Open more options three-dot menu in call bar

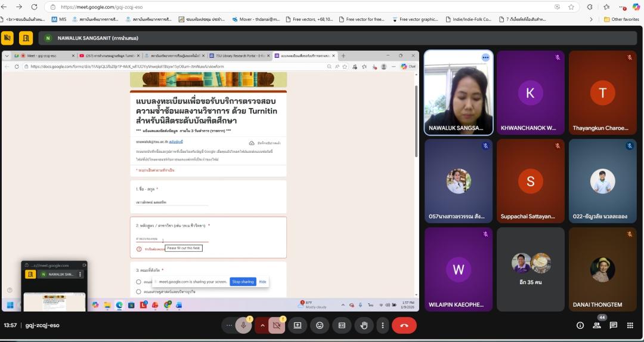coord(382,325)
